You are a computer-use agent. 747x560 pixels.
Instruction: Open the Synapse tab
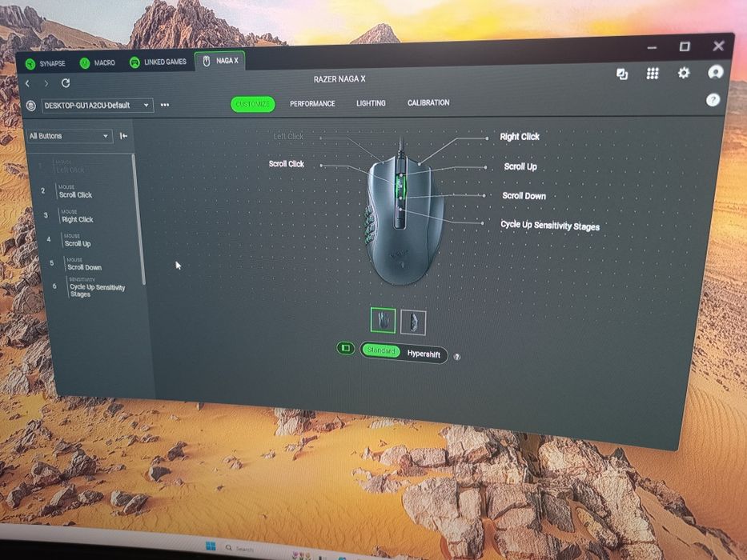point(46,63)
